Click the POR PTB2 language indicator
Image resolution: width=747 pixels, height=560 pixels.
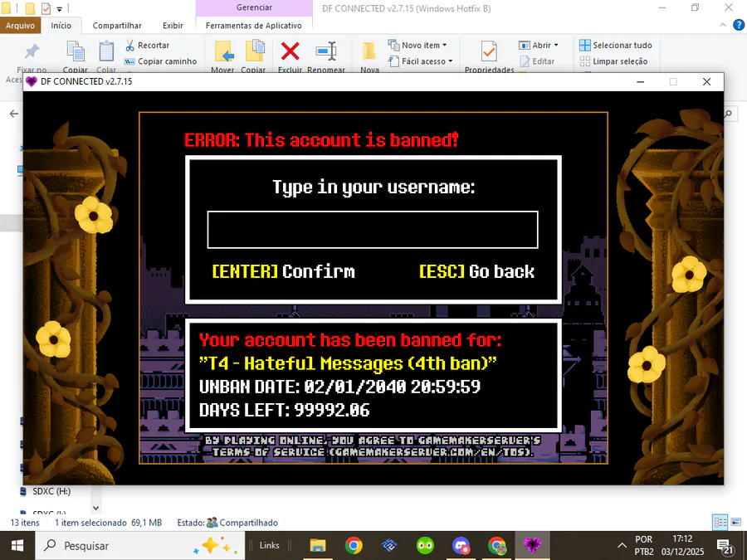[643, 546]
